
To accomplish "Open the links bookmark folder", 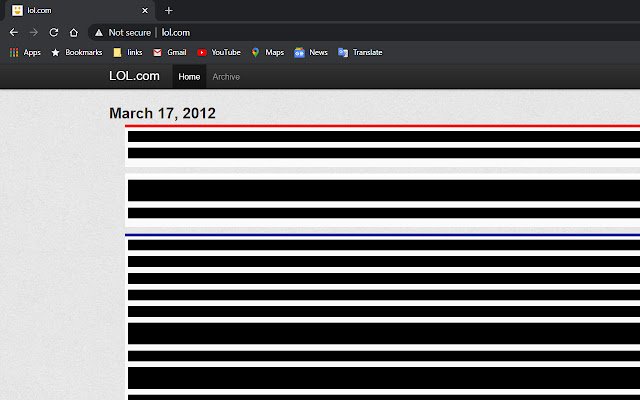I will click(128, 52).
